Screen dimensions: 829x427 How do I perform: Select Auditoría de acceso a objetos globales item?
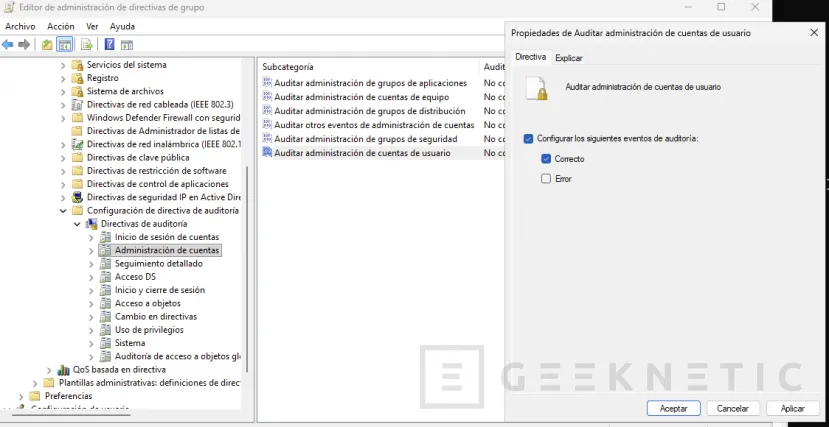178,356
